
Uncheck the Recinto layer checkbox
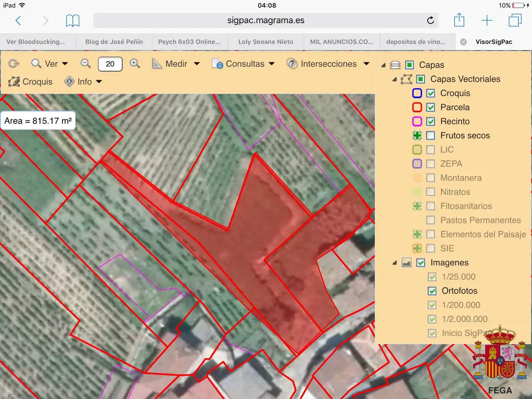click(x=431, y=121)
